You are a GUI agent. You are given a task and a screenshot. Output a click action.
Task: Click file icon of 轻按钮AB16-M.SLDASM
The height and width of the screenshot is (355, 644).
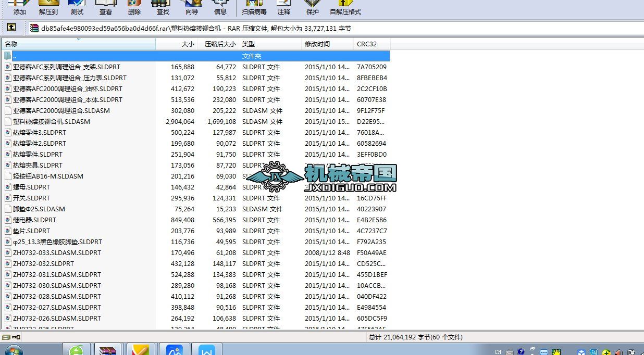click(x=8, y=176)
